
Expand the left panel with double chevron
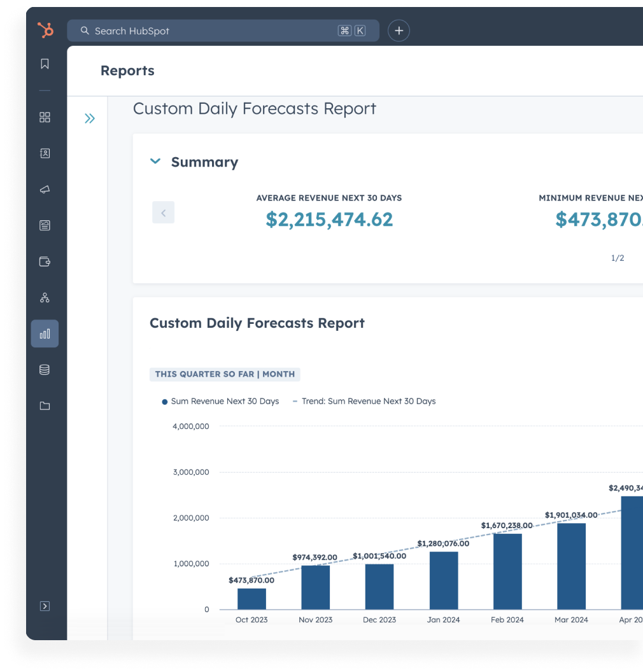[90, 118]
